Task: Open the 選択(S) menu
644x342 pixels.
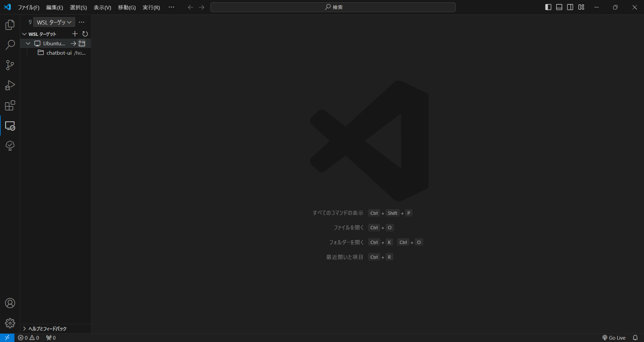Action: click(x=78, y=7)
